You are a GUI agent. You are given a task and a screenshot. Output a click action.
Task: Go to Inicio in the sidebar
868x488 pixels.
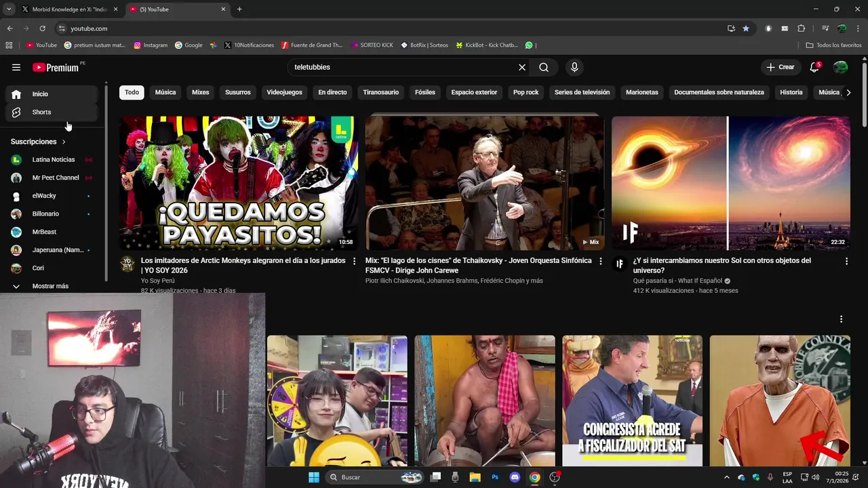coord(52,94)
